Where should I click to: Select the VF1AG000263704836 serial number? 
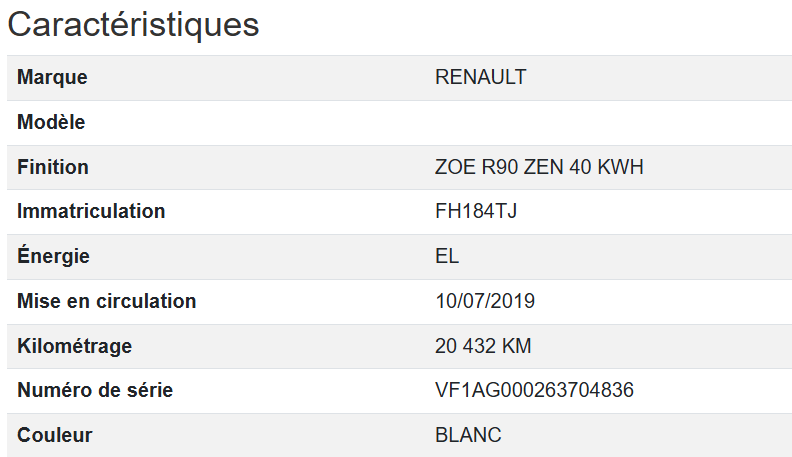[534, 391]
